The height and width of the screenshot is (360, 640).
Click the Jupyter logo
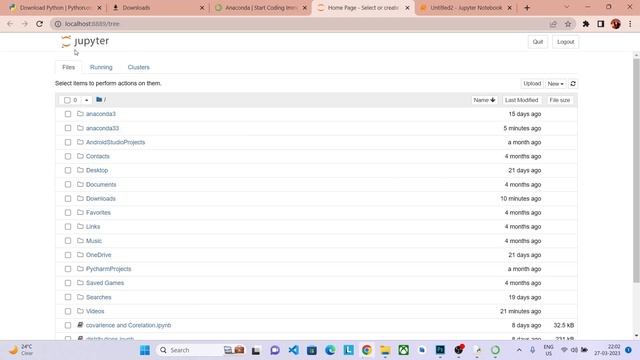[x=85, y=41]
